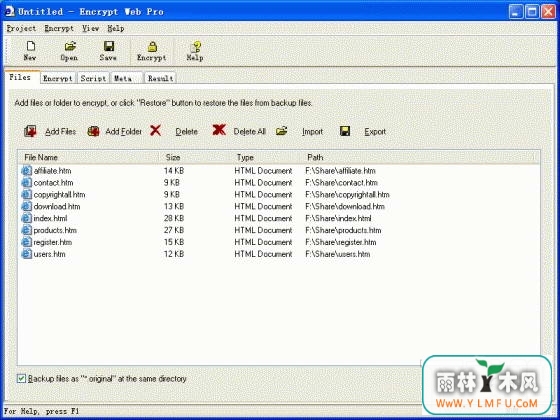Switch to the Result tab
The width and height of the screenshot is (560, 420).
[160, 78]
